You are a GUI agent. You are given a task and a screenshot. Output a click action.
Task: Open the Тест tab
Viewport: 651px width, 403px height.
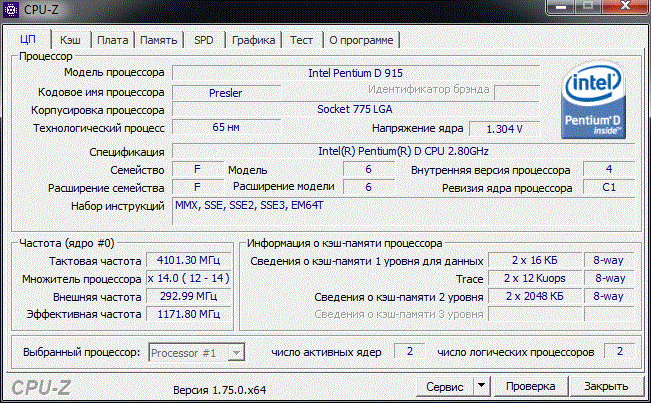click(301, 40)
